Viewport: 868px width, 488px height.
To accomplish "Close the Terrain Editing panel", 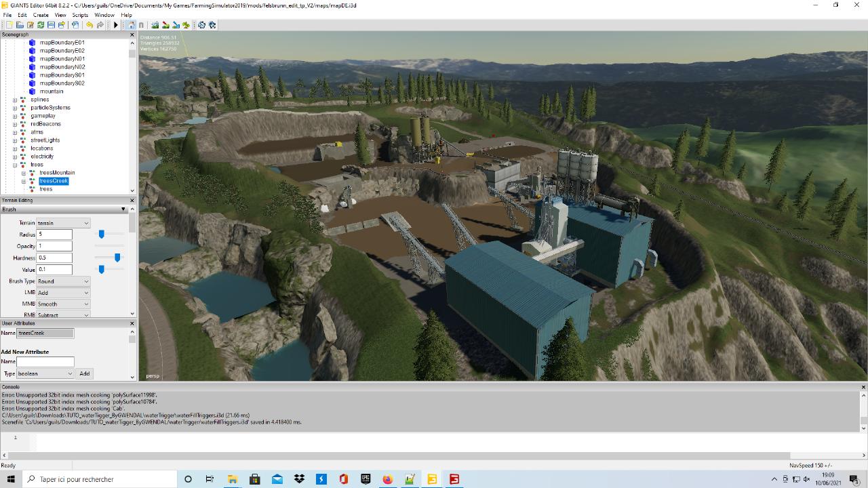I will (x=132, y=201).
